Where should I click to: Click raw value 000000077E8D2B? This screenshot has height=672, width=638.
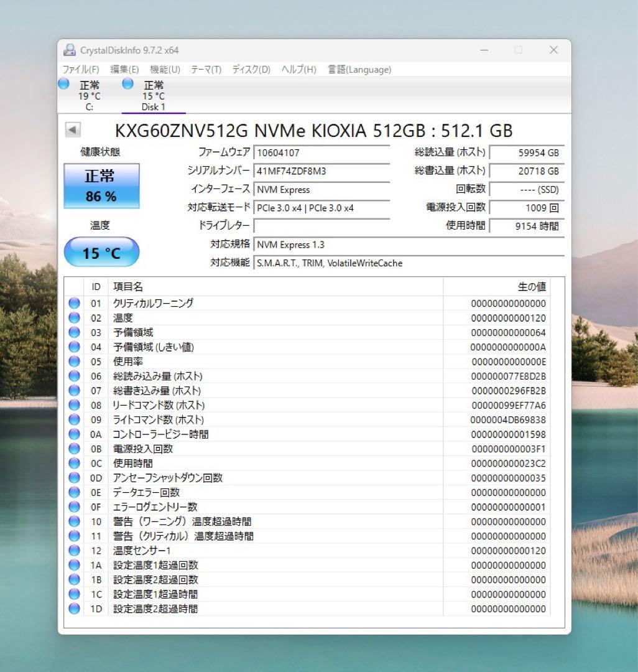tap(508, 376)
